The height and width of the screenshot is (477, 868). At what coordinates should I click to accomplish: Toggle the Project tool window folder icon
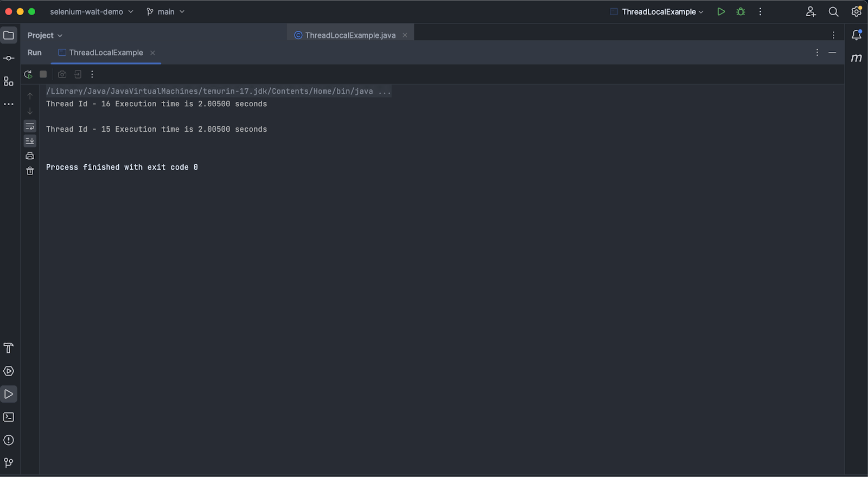pos(9,35)
